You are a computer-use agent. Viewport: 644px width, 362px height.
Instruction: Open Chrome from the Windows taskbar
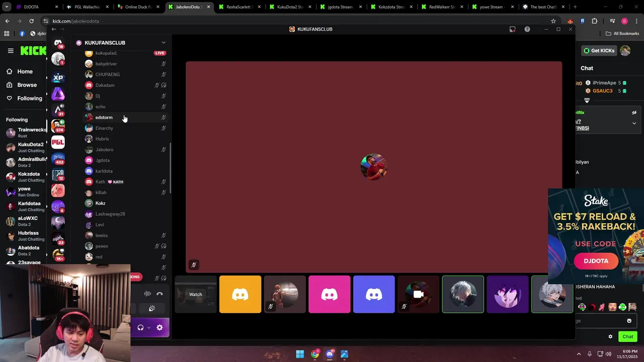pyautogui.click(x=315, y=354)
